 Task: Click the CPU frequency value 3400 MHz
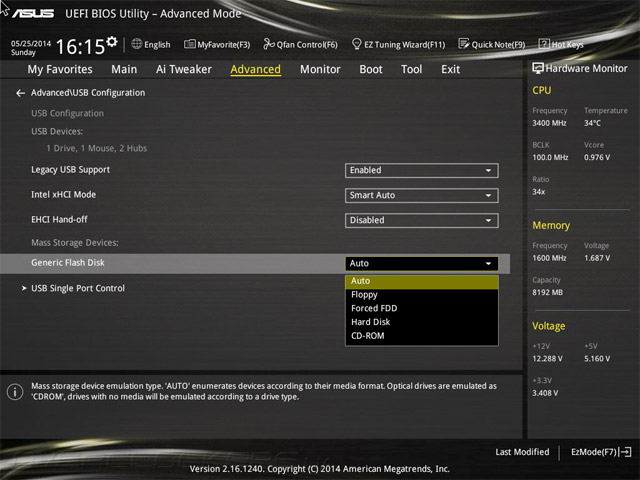click(x=549, y=123)
